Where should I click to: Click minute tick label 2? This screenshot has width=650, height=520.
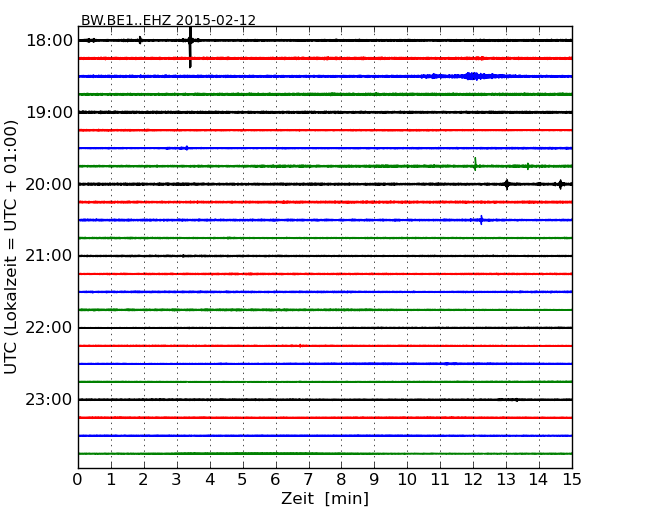point(144,480)
